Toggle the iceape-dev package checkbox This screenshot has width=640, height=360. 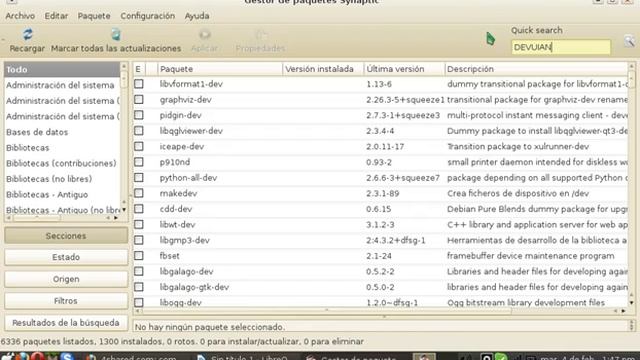139,146
